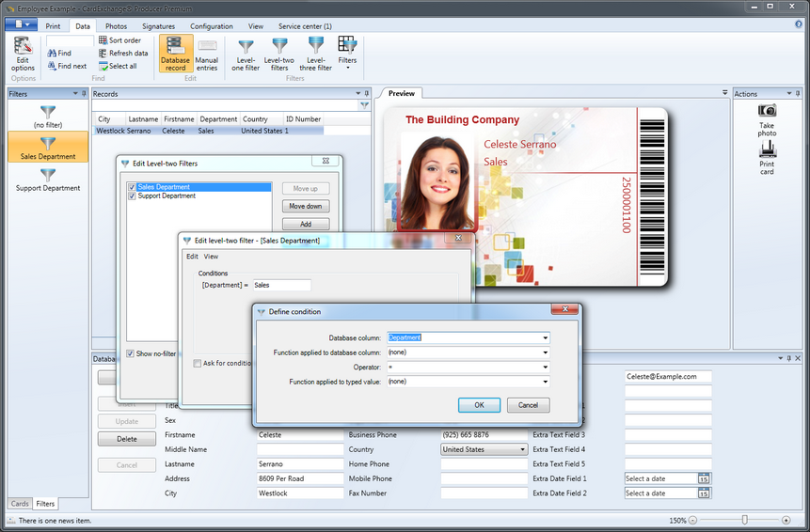Select the Westlock Serrano record row
The height and width of the screenshot is (532, 810).
208,131
